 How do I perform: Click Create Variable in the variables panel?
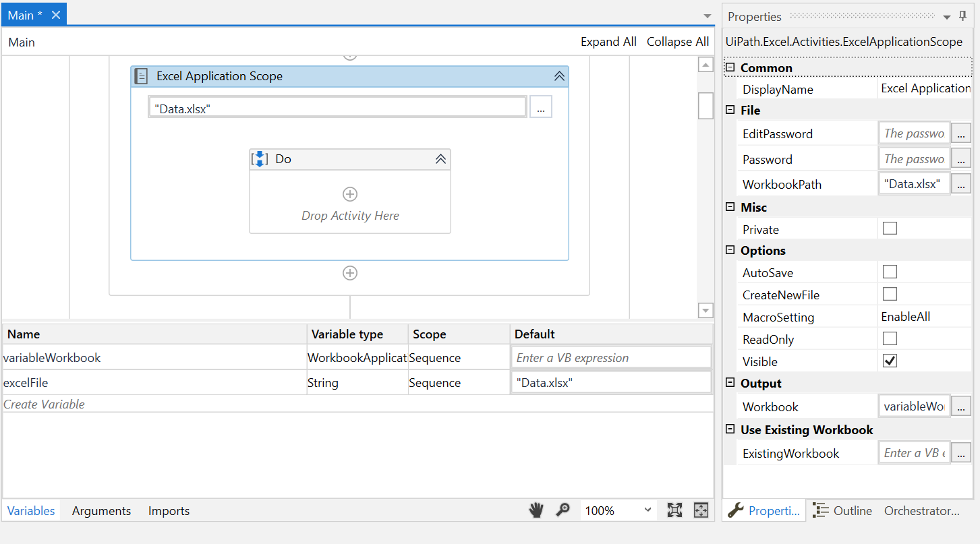42,404
